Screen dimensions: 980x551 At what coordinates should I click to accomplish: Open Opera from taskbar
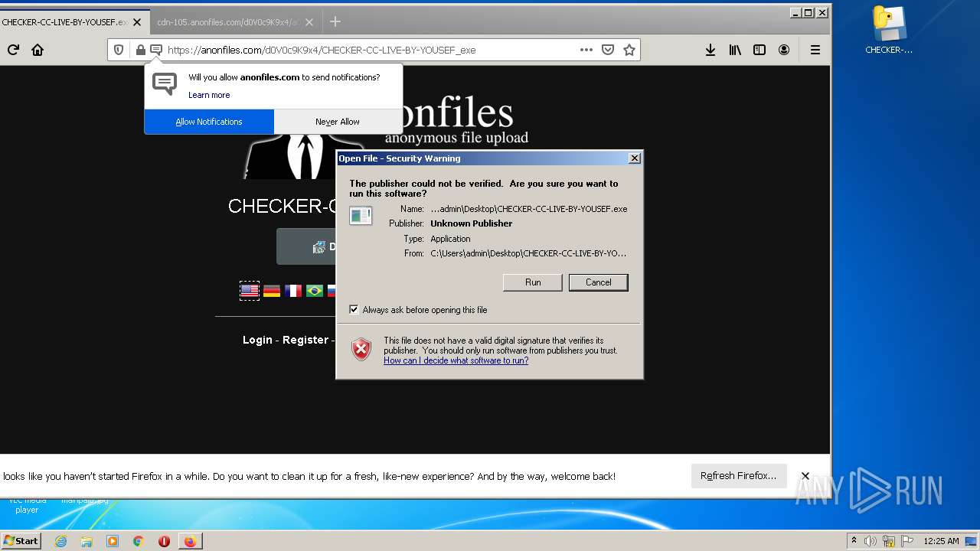pyautogui.click(x=164, y=541)
